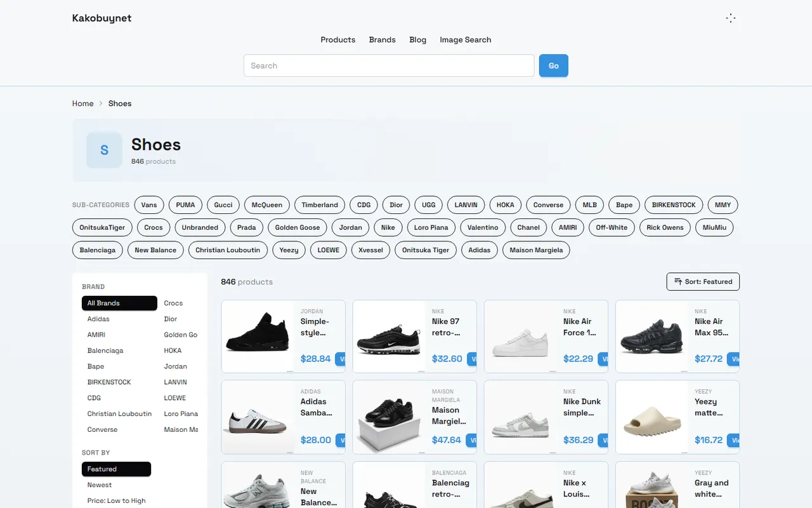The height and width of the screenshot is (508, 812).
Task: Open the Kakobuynet home logo
Action: [x=102, y=18]
